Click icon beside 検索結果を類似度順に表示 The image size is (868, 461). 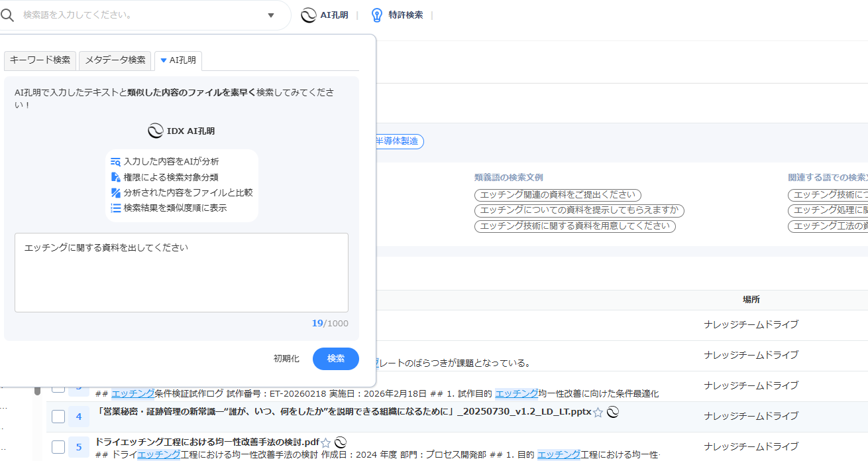pyautogui.click(x=115, y=208)
